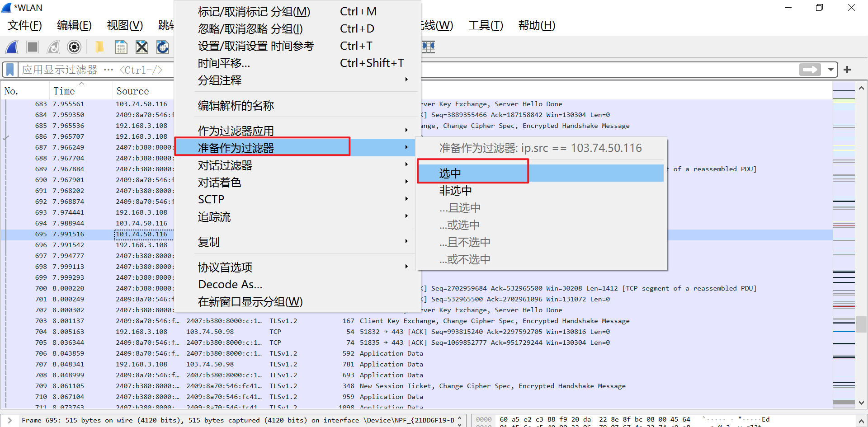Sort by the Time column header
Screen dimensions: 868x427
(80, 91)
